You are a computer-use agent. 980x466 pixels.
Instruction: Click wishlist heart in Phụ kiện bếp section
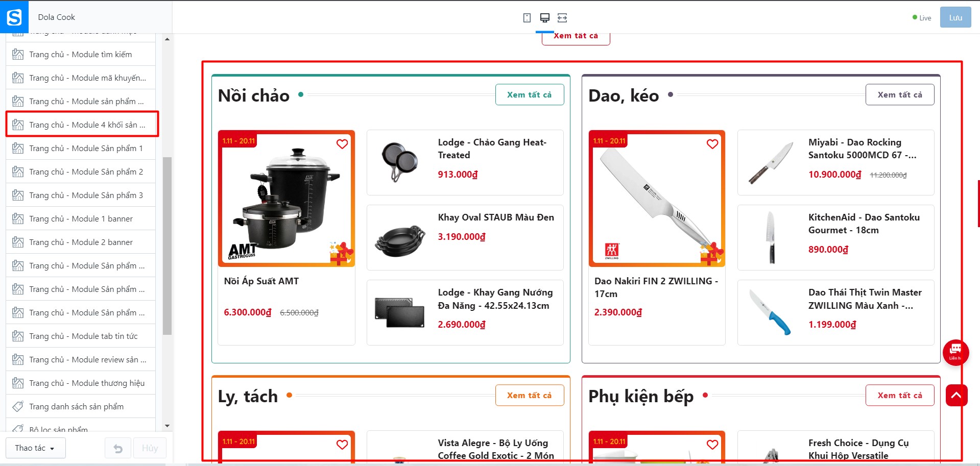coord(712,445)
